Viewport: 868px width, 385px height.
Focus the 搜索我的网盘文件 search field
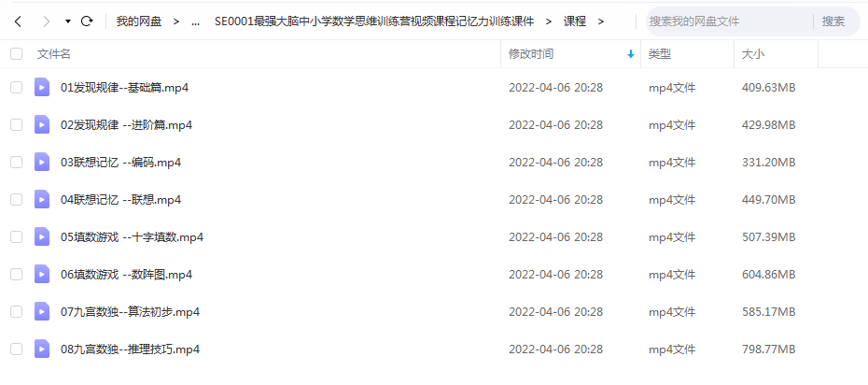729,21
